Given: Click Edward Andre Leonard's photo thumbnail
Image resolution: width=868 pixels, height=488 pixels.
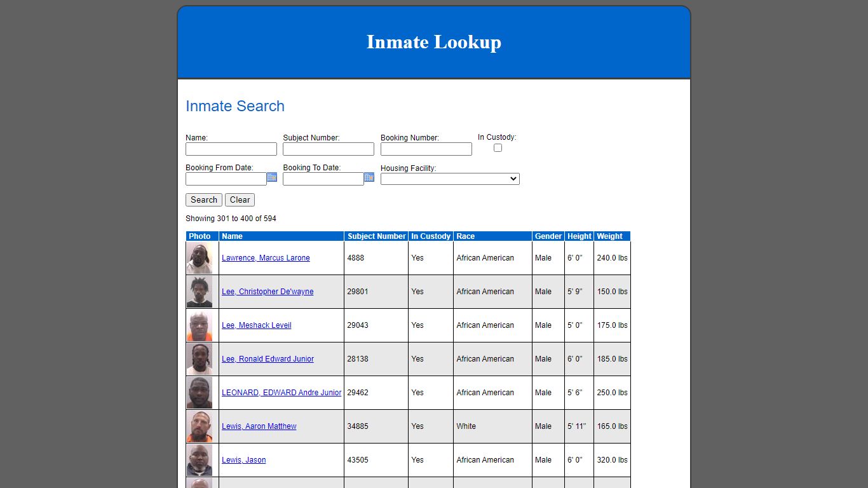Looking at the screenshot, I should (x=200, y=393).
